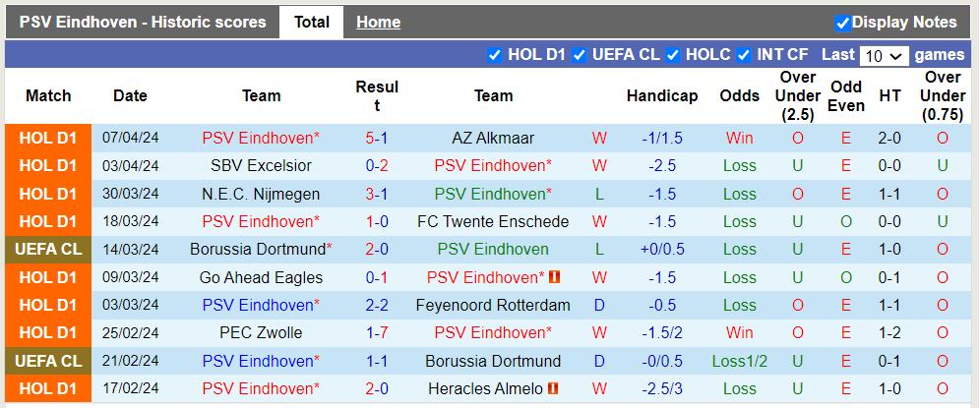Open the Last games count dropdown
This screenshot has width=980, height=408.
884,56
